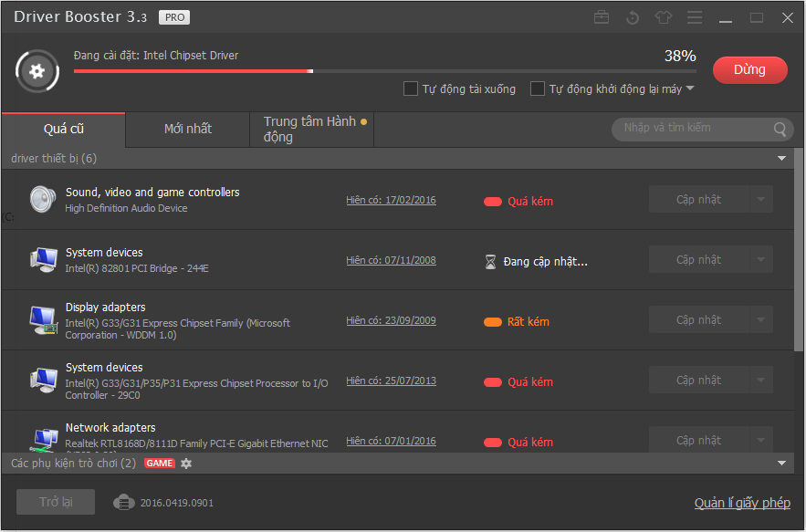This screenshot has height=532, width=806.
Task: Select Sound, video and game controllers row title
Action: tap(152, 193)
